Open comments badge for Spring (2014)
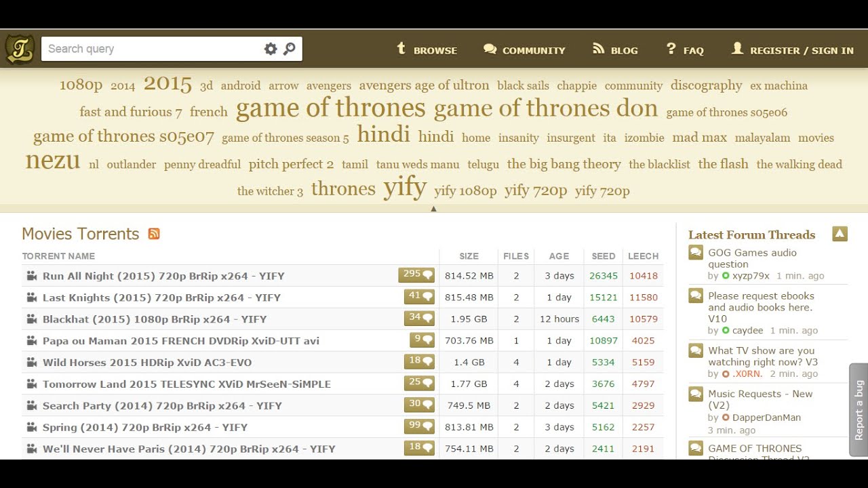 [419, 426]
